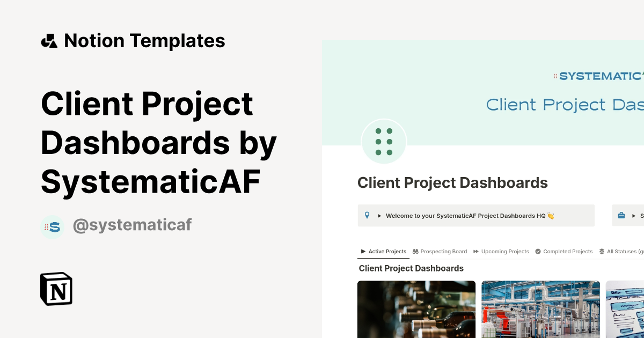
Task: Click the layers icon on All Statuses view
Action: pos(602,251)
